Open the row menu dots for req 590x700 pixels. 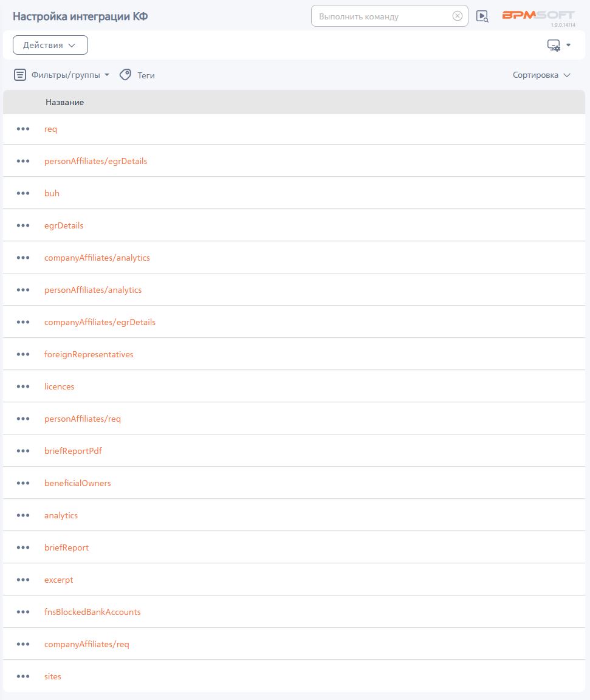pyautogui.click(x=23, y=129)
